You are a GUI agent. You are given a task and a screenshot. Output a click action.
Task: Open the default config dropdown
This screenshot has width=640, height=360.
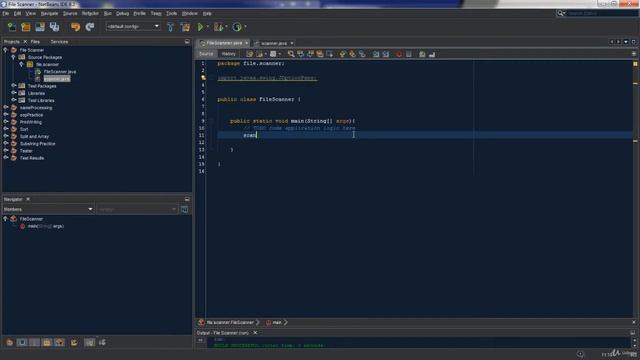click(x=133, y=27)
